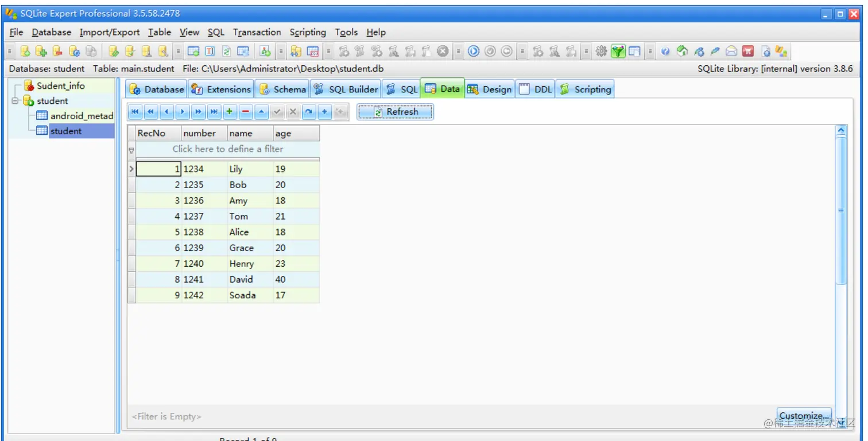Switch to the DDL tab
868x441 pixels.
[x=535, y=89]
